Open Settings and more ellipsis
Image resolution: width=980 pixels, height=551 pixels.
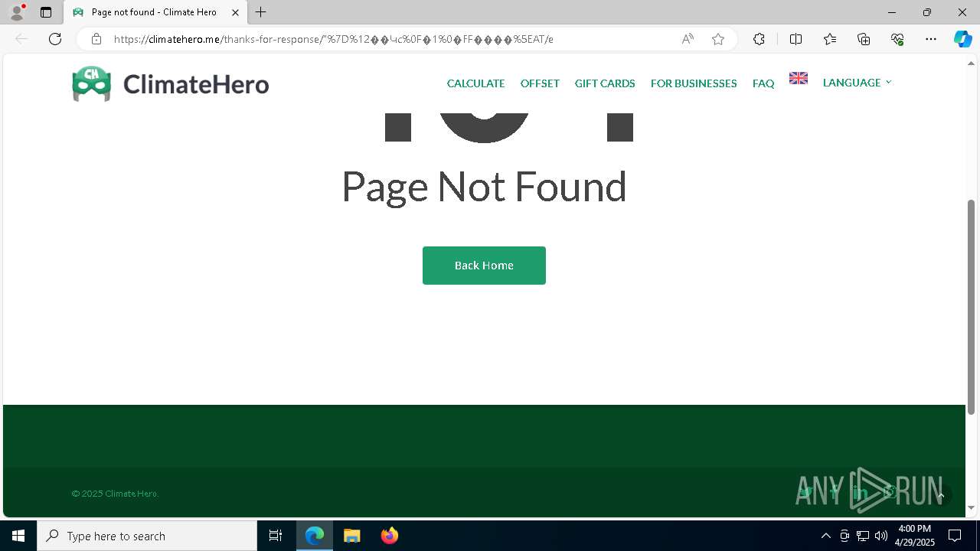tap(931, 39)
